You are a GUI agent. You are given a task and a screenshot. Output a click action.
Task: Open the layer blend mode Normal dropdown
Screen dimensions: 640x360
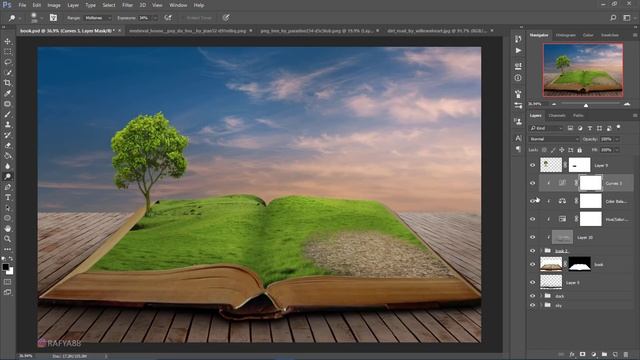tap(554, 139)
